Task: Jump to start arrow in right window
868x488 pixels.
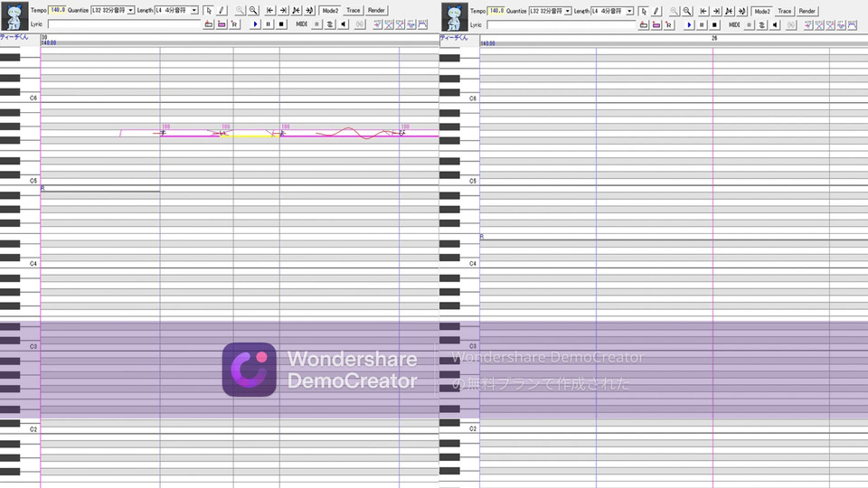Action: [x=703, y=11]
